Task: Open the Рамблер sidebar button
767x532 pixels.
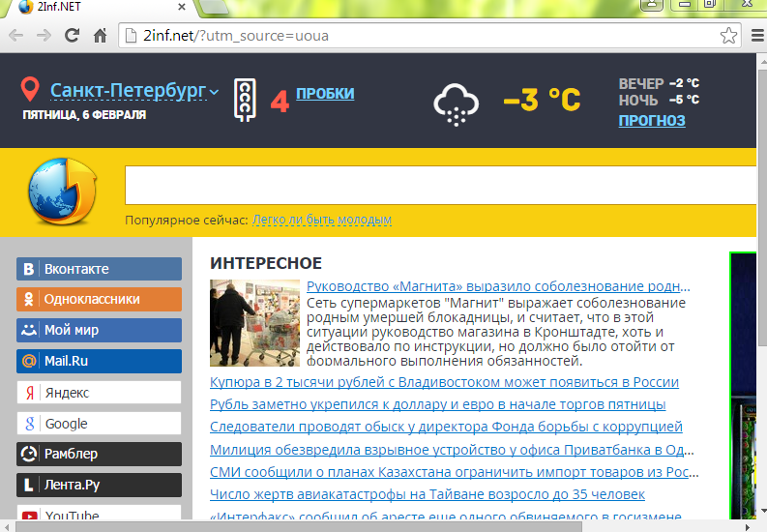Action: [99, 454]
